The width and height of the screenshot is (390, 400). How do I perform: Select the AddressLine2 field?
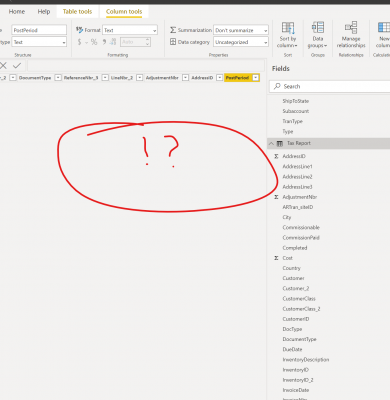(x=297, y=177)
